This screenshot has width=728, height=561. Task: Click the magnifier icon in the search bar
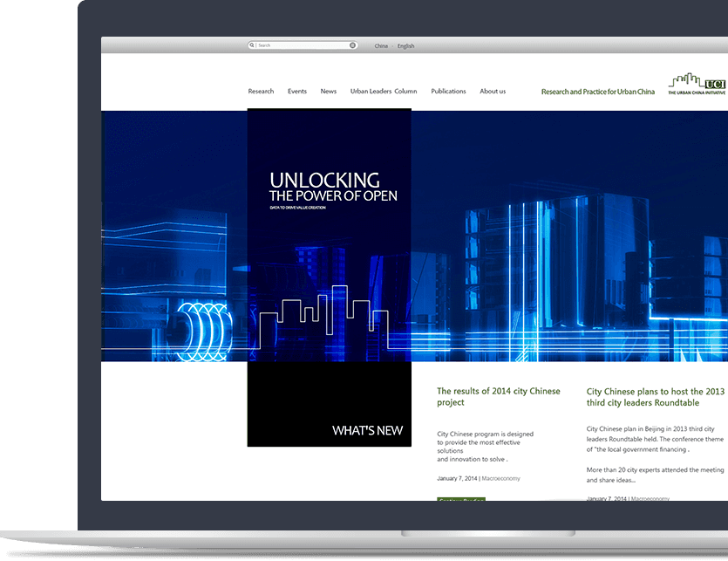click(x=253, y=45)
